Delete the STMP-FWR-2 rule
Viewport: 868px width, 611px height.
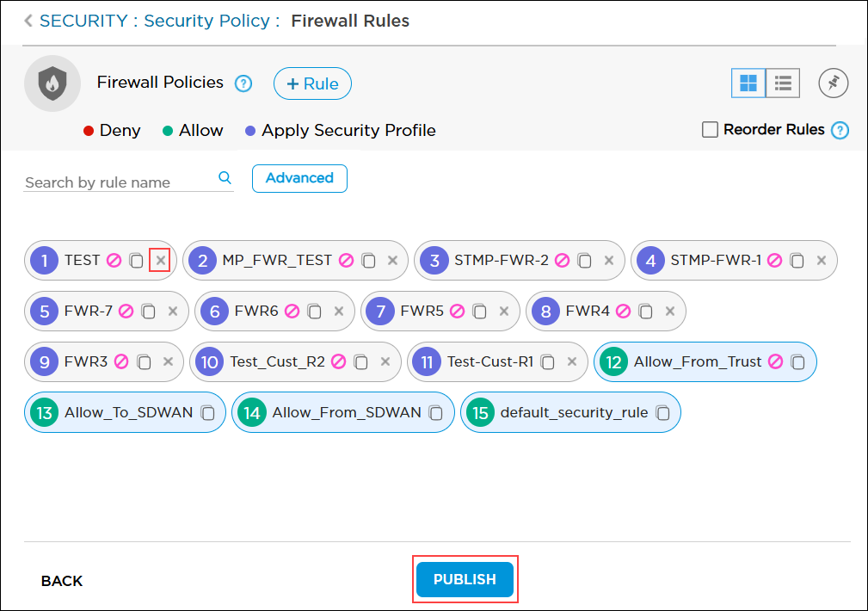(x=608, y=260)
